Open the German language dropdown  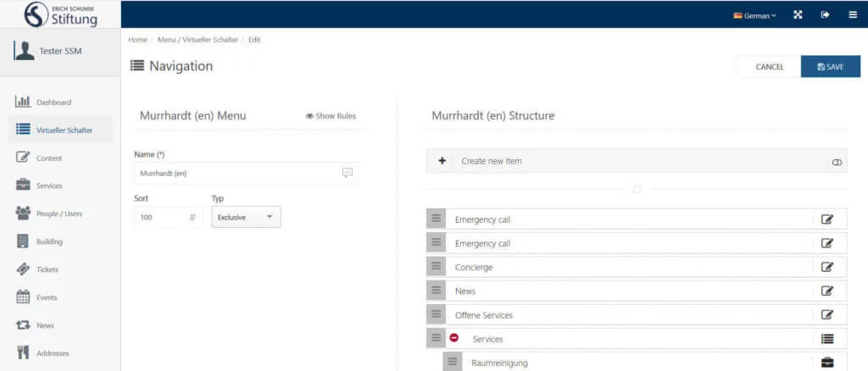coord(754,15)
